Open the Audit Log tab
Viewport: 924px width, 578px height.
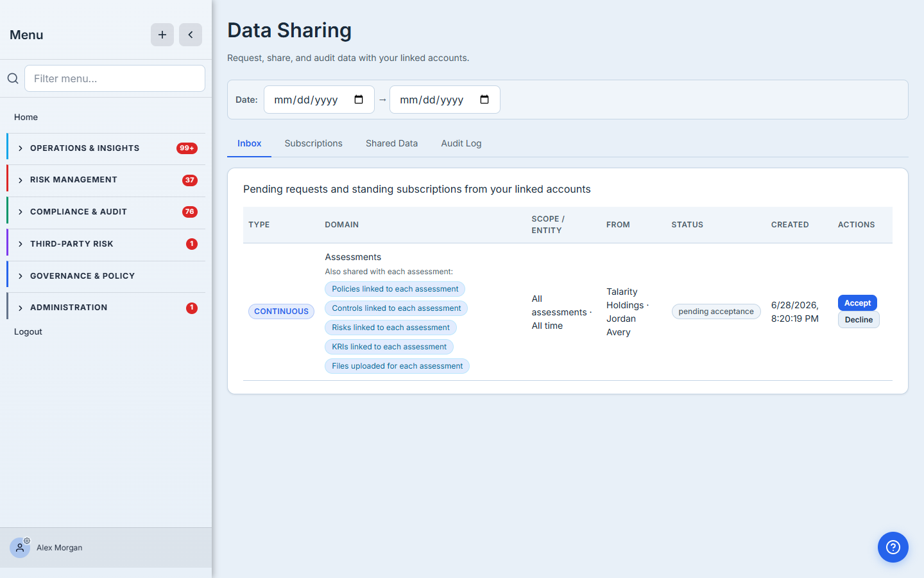[x=461, y=143]
